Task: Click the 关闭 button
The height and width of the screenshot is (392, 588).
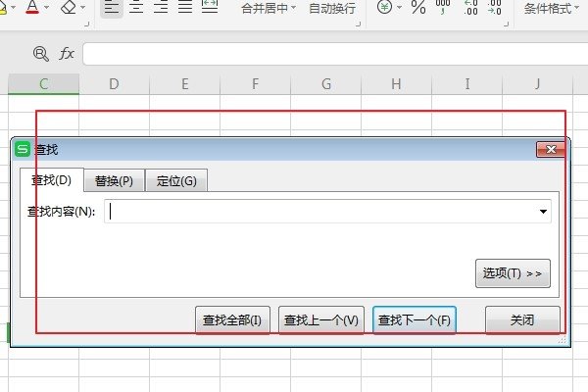Action: [522, 320]
